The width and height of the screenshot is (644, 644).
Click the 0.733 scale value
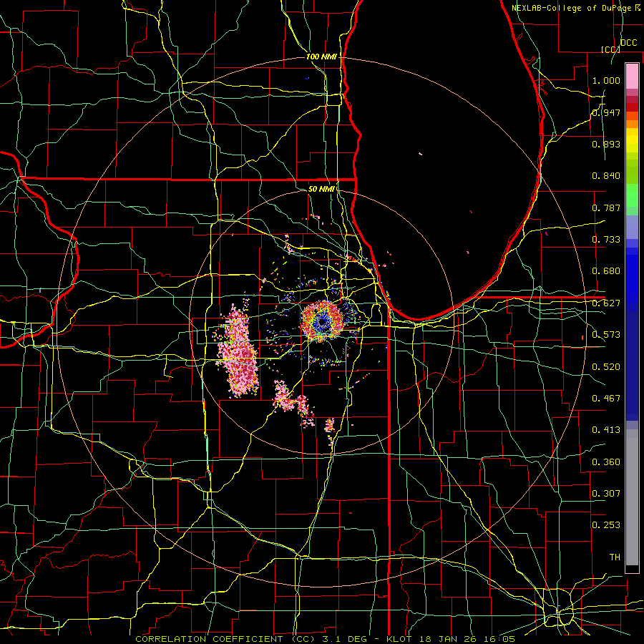[606, 240]
